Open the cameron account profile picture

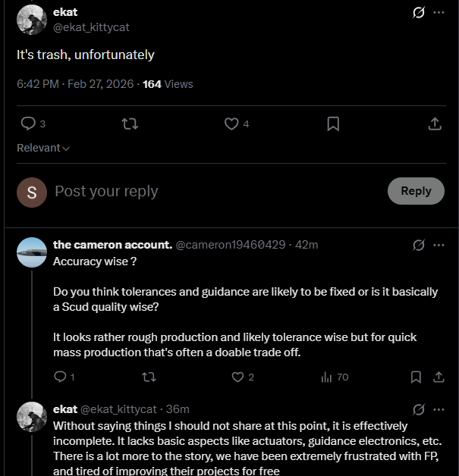point(32,252)
